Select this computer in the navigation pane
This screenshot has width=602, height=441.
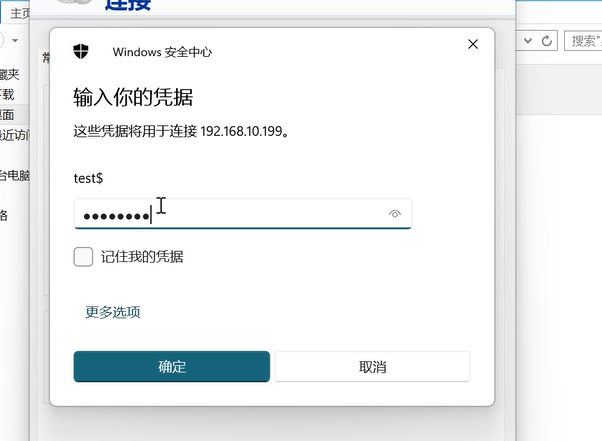[14, 176]
